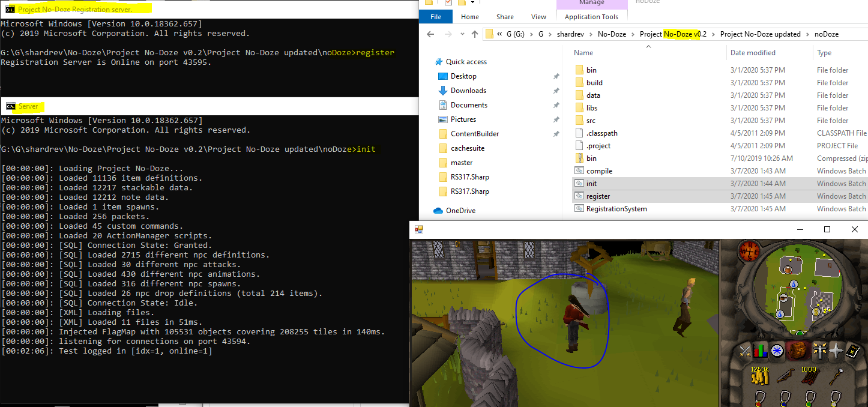Open the Combat Options crossed-swords tab
Screen dimensions: 868x407
745,351
